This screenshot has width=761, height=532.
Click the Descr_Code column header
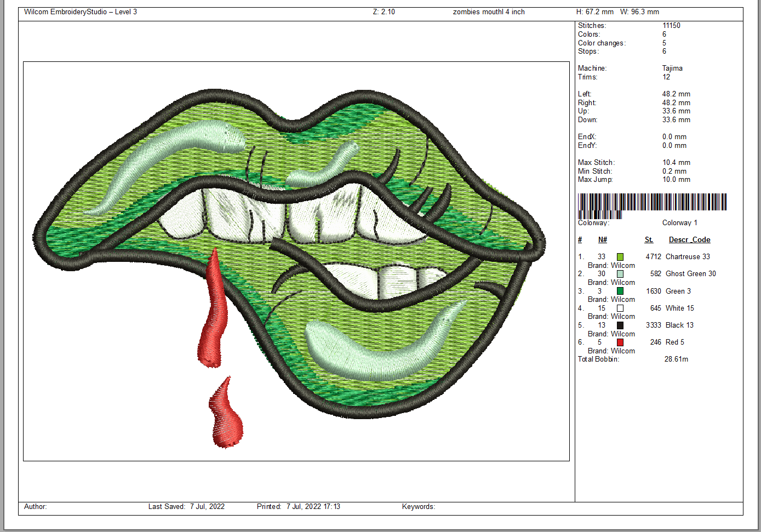[x=689, y=240]
